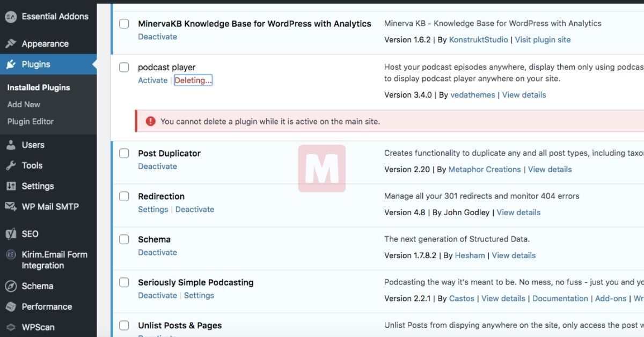Open WPScan from its sidebar icon
Screen dimensions: 644x337
(x=11, y=327)
